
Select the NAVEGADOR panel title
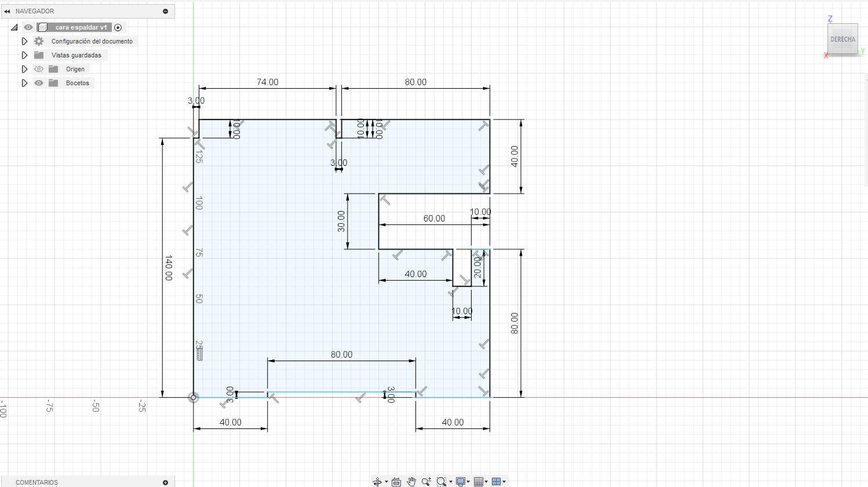pos(35,11)
